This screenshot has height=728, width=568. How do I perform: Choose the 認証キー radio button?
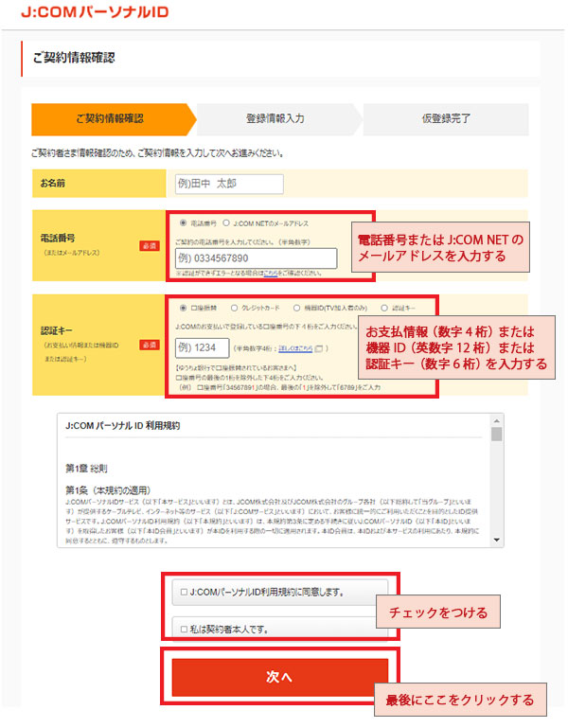click(384, 308)
